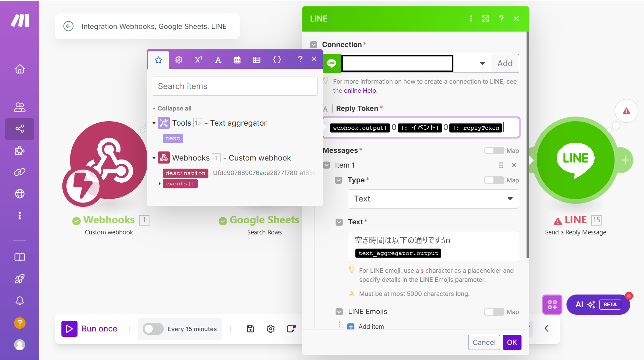Save the scenario with the disk icon
Screen dimensions: 644x360
250,329
